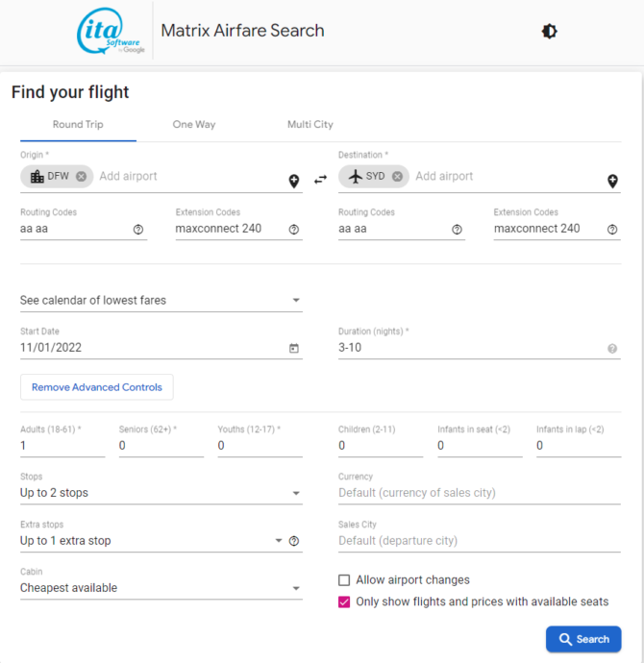The width and height of the screenshot is (644, 663).
Task: Expand See calendar of lowest fares dropdown
Action: [x=161, y=300]
